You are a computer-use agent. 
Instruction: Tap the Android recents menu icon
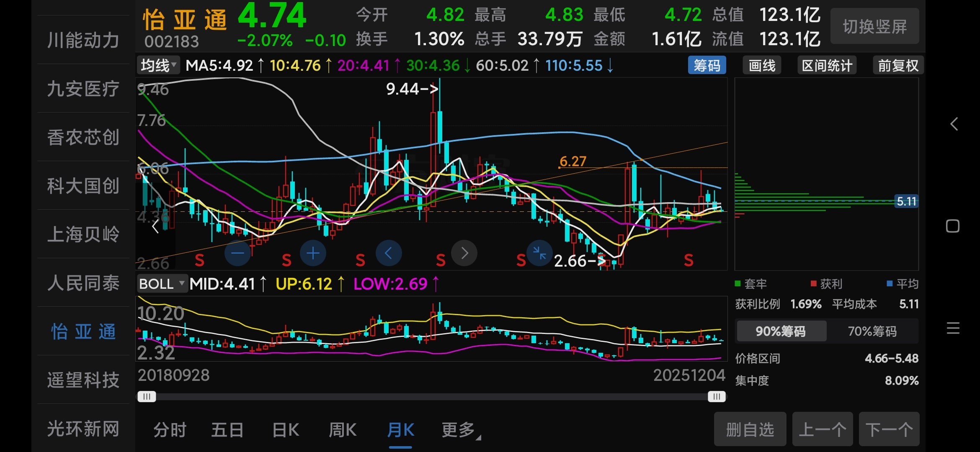pos(953,328)
